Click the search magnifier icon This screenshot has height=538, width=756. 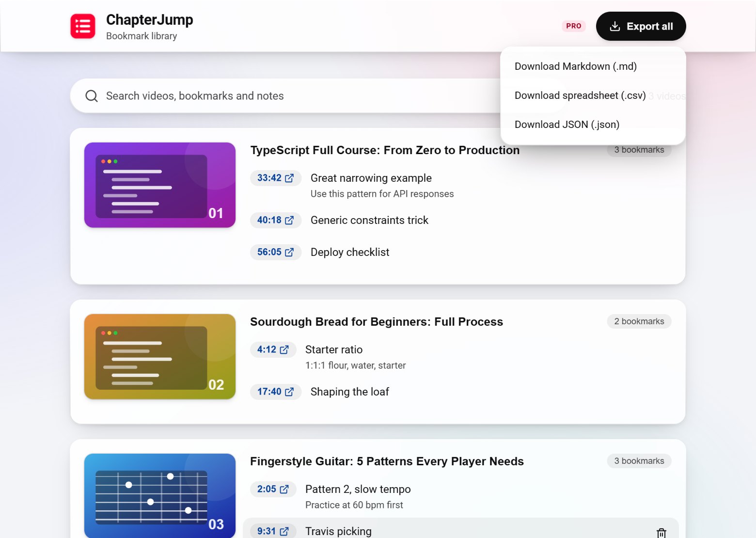[92, 96]
